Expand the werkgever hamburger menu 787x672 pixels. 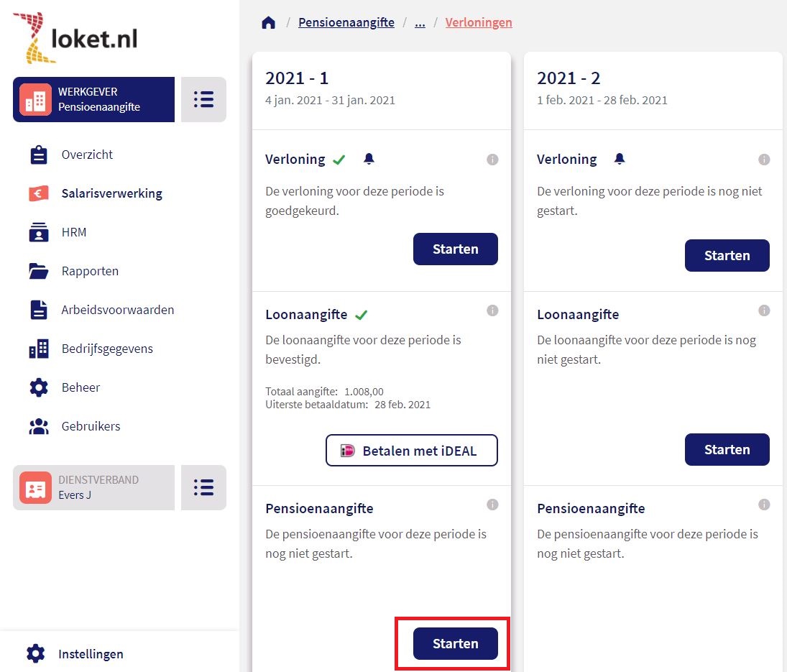point(203,99)
